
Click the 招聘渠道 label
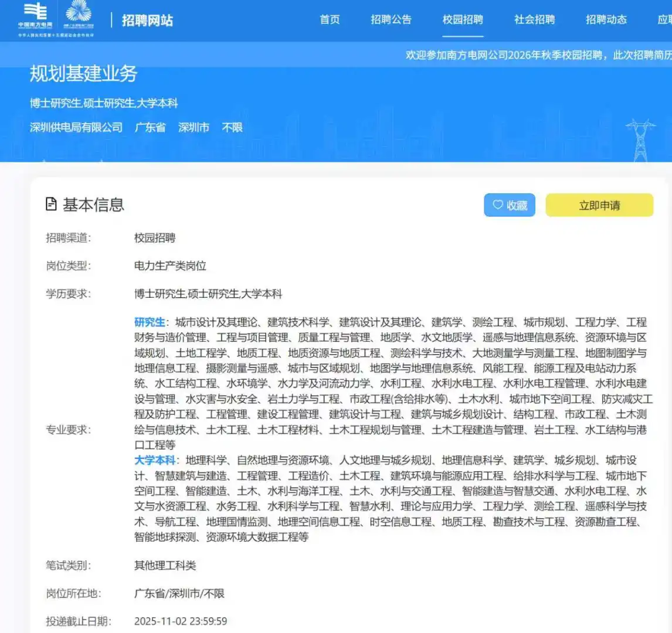68,238
